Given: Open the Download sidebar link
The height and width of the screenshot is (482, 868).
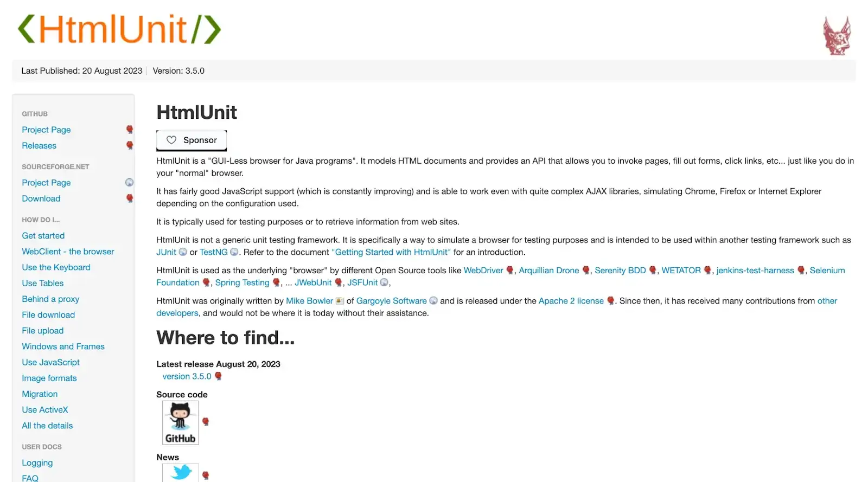Looking at the screenshot, I should 41,198.
